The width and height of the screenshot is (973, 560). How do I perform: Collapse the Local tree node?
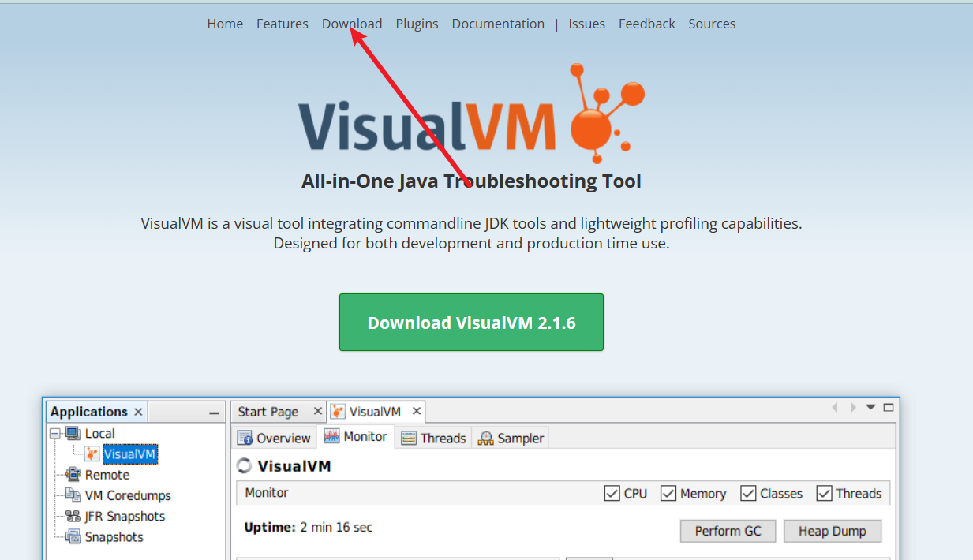pos(54,433)
